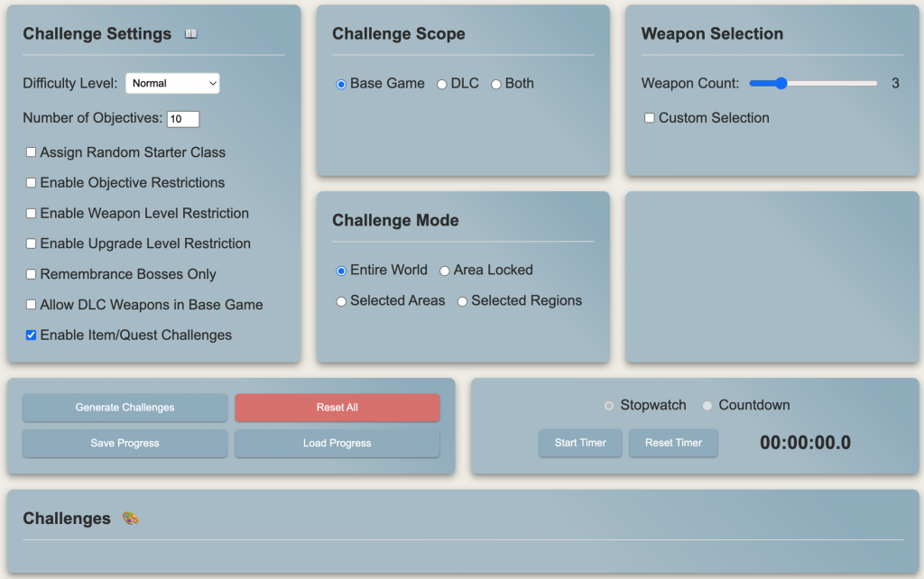Viewport: 924px width, 579px height.
Task: Uncheck Enable Item/Quest Challenges
Action: pos(32,335)
